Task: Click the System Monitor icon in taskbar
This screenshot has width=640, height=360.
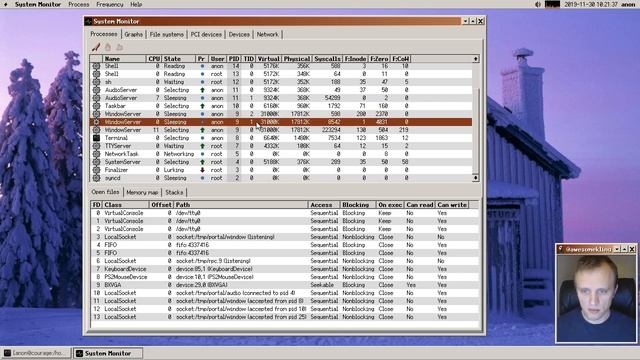Action: [x=80, y=353]
